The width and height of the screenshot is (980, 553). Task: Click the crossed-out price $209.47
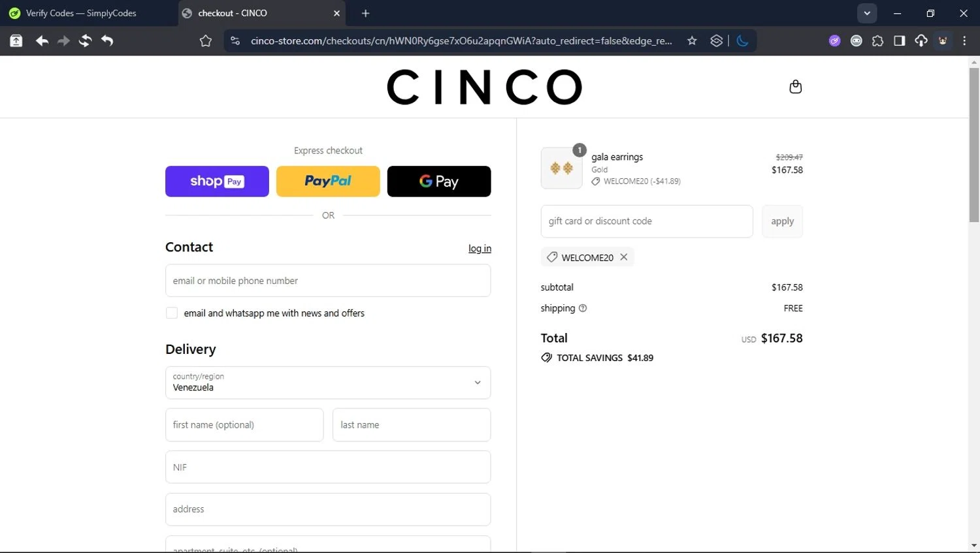(789, 157)
